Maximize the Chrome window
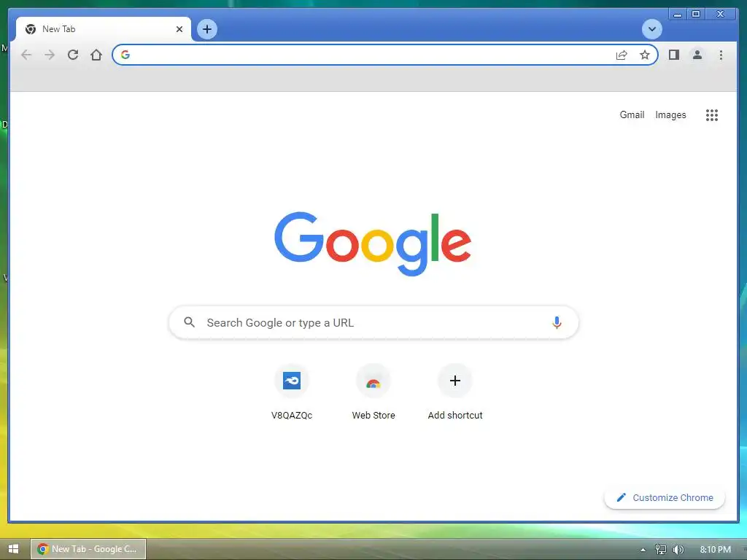This screenshot has height=560, width=747. [x=695, y=15]
